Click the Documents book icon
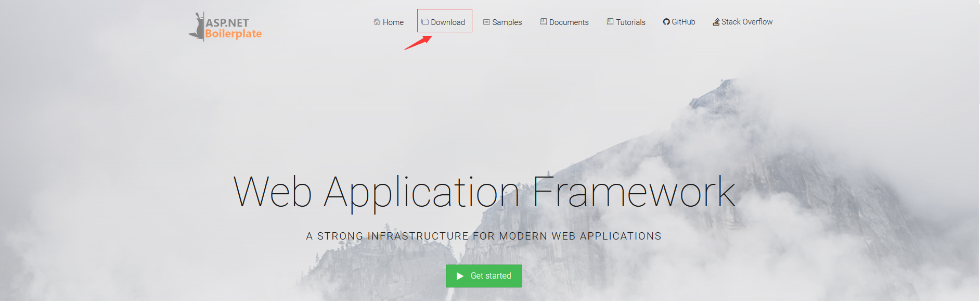The width and height of the screenshot is (980, 301). pos(544,22)
